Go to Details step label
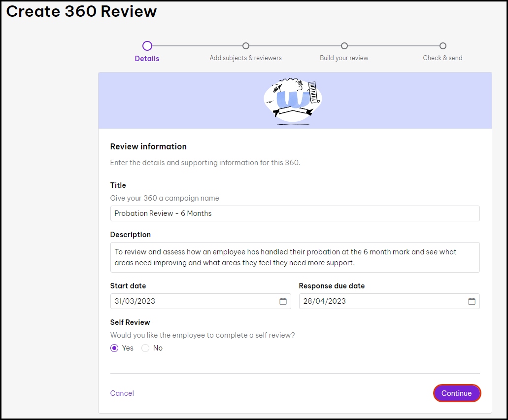This screenshot has height=420, width=508. click(x=147, y=58)
